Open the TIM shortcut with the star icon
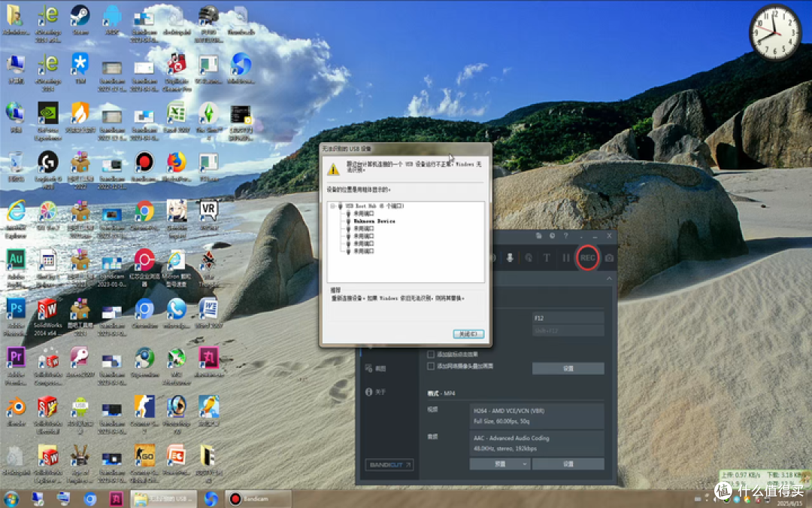812x508 pixels. tap(80, 68)
